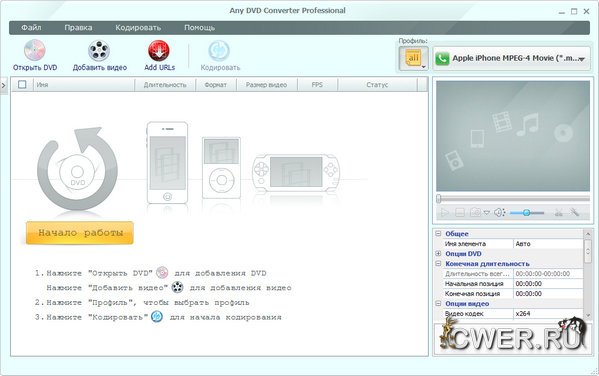Screen dimensions: 599x376
Task: Click properties panel scrollbar down arrow
Action: [x=588, y=314]
